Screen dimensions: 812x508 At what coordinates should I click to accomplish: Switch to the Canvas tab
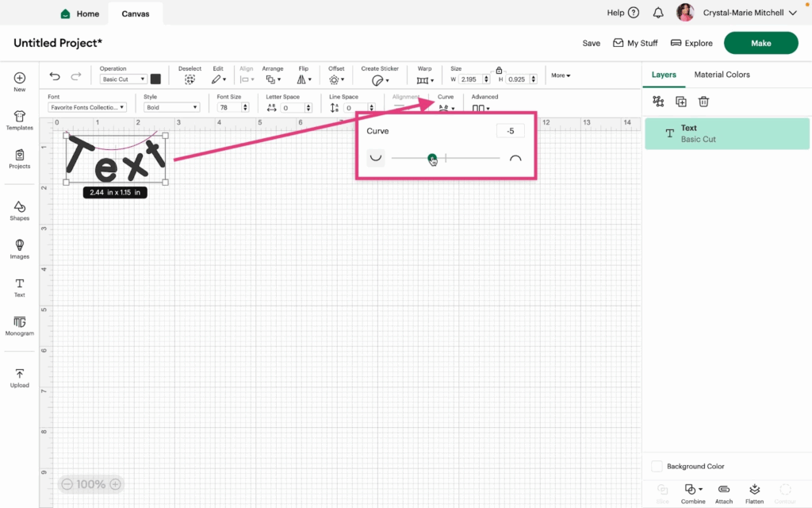pos(136,13)
